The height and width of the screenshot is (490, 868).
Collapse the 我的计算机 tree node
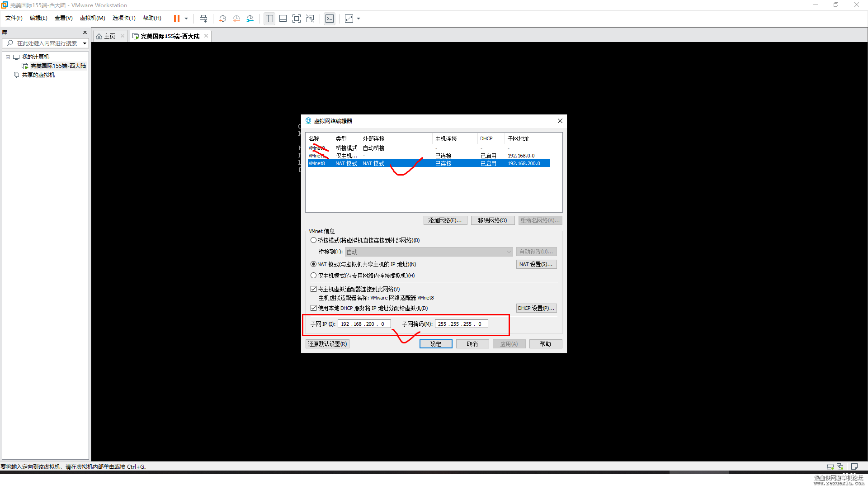tap(8, 57)
